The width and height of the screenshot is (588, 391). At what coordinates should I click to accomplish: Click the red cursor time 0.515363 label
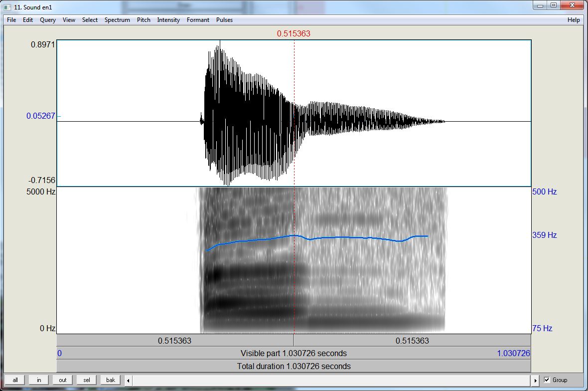pos(294,33)
